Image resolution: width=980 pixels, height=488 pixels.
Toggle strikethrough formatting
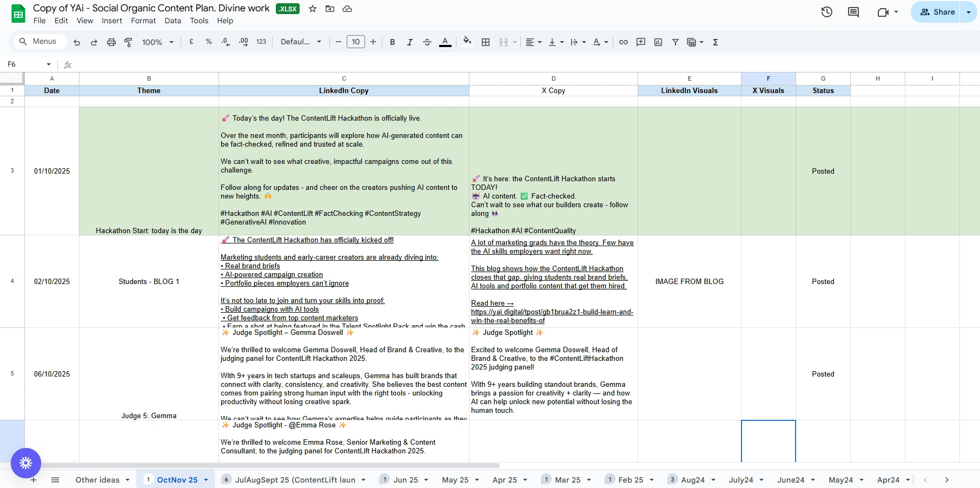(x=427, y=42)
